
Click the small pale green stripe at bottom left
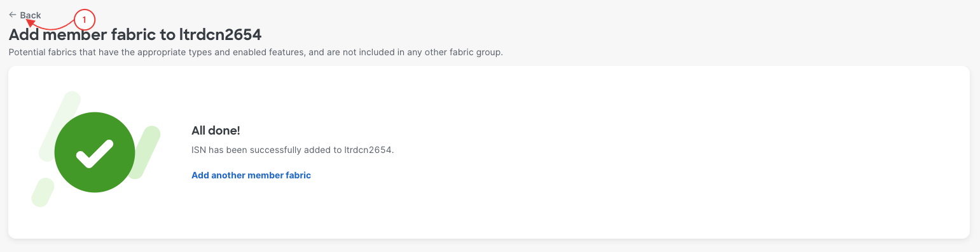pos(43,192)
